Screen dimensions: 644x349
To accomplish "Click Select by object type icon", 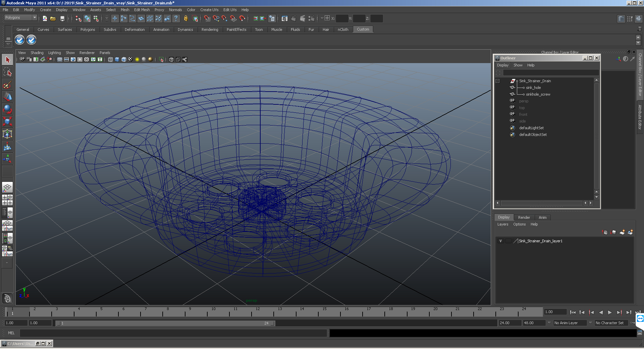I will [x=87, y=18].
